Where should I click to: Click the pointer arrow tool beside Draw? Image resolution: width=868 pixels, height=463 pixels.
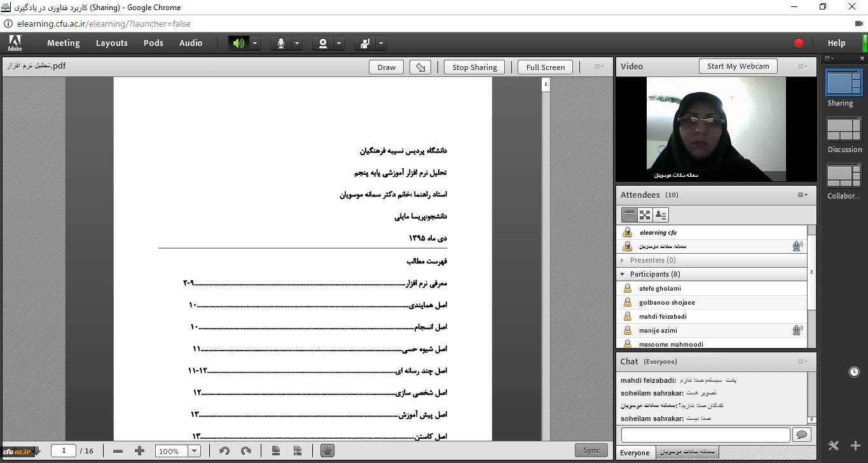[x=420, y=67]
